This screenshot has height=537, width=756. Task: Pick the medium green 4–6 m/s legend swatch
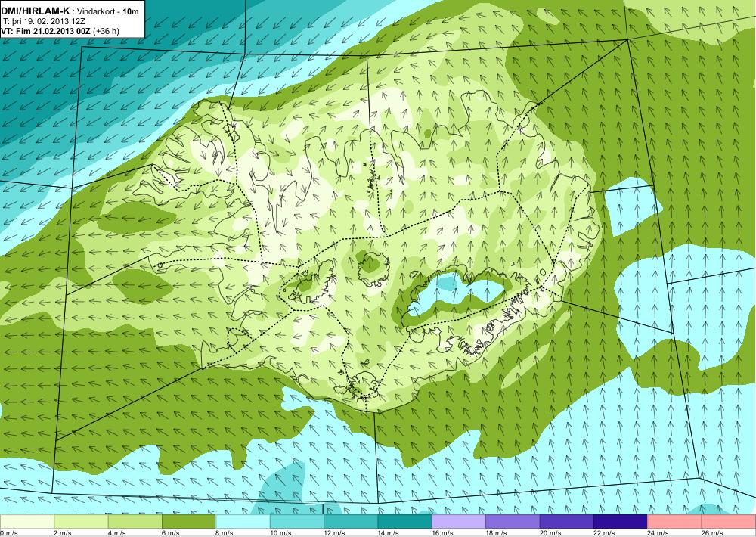coord(135,522)
